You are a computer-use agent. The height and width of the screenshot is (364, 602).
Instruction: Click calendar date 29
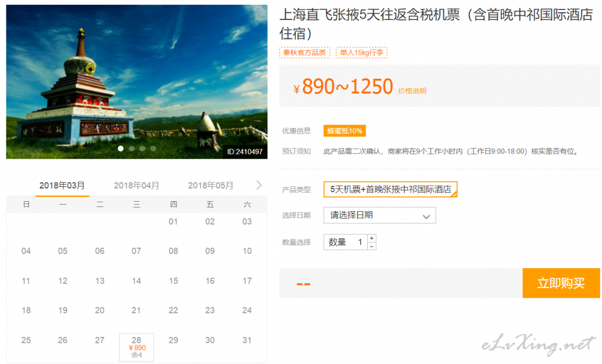click(x=173, y=340)
